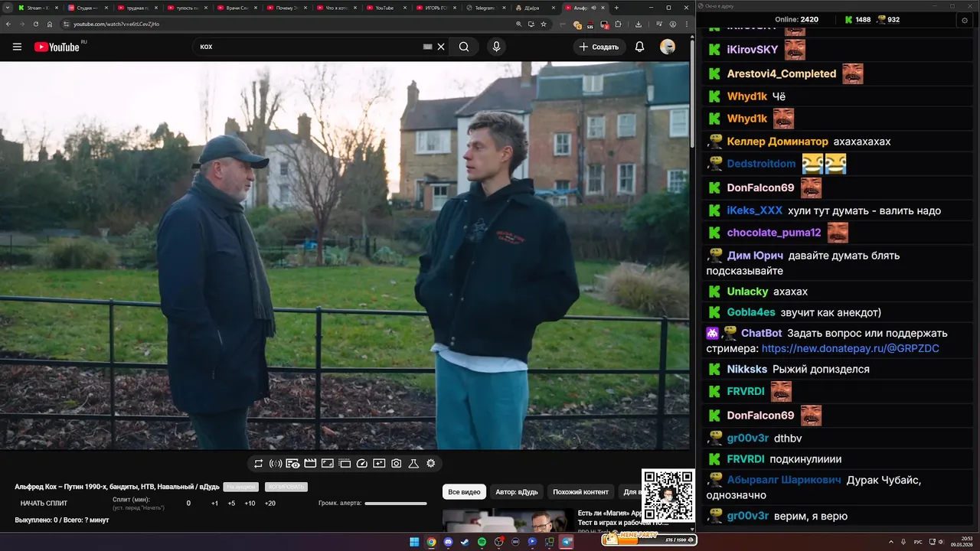
Task: Add +20 minutes to split
Action: 269,504
